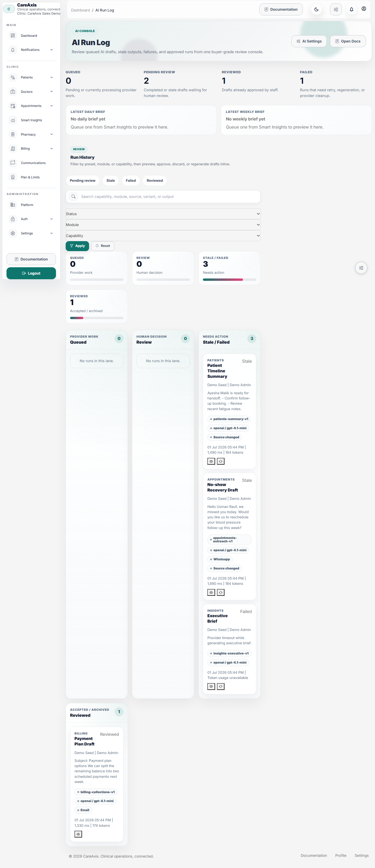Viewport: 375px width, 868px height.
Task: Open Smart Insights chart icon
Action: click(13, 120)
